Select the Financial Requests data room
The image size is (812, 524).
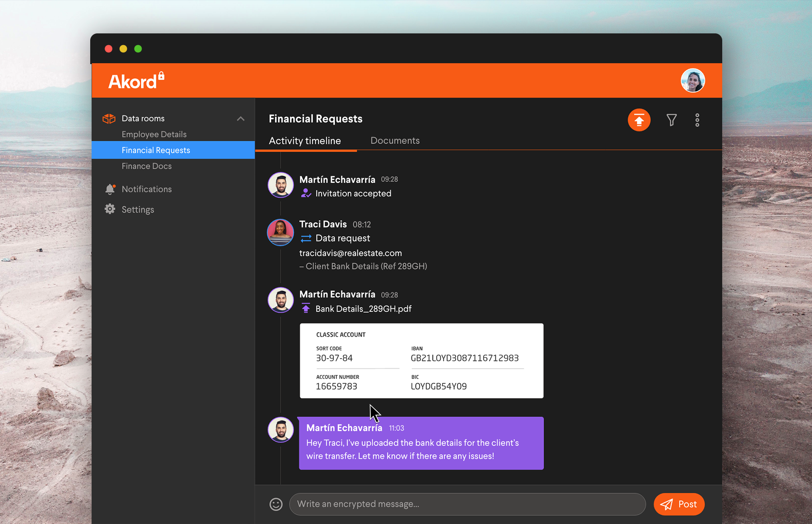173,150
